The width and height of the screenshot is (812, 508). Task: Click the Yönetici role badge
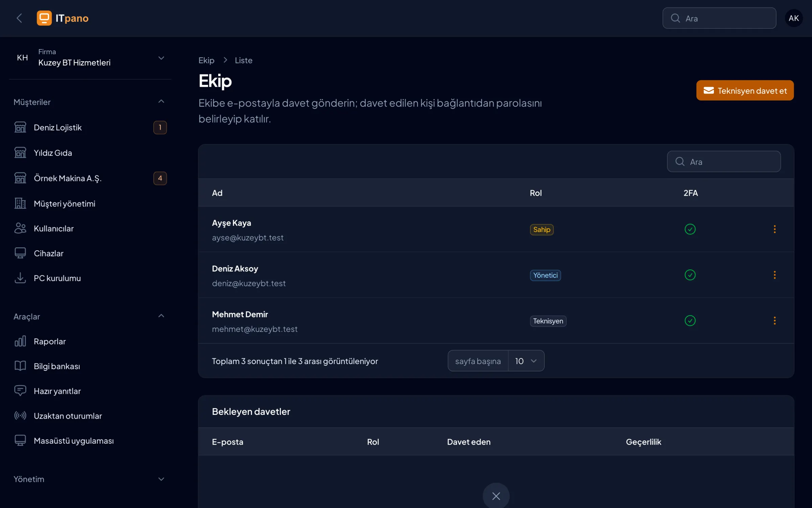[x=545, y=275]
